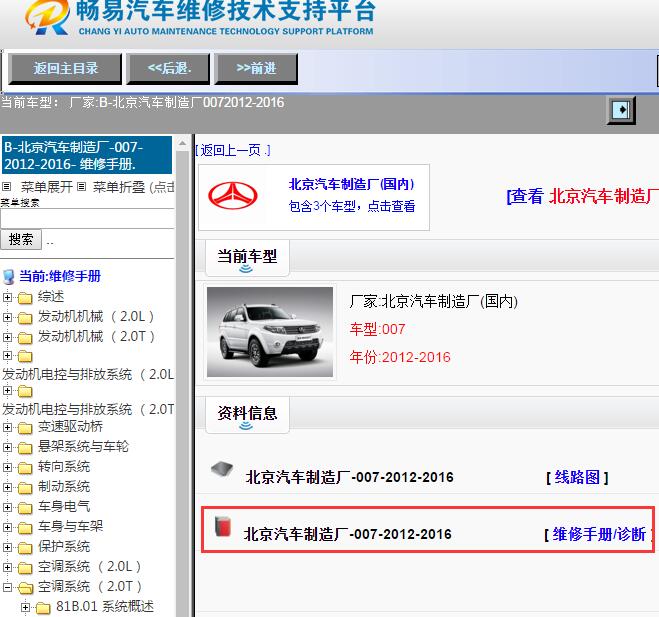Click folder icon beside 发动机机械 (2.0T)

25,338
